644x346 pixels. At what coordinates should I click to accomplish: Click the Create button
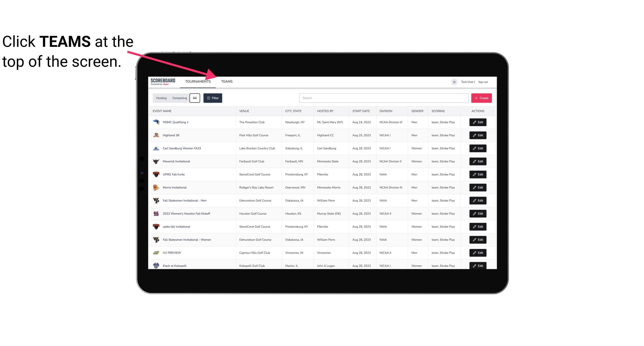click(482, 98)
